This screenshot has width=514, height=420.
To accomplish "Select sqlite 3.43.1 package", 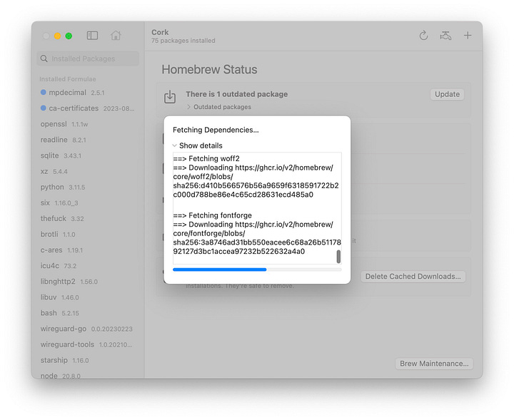I will [x=88, y=155].
